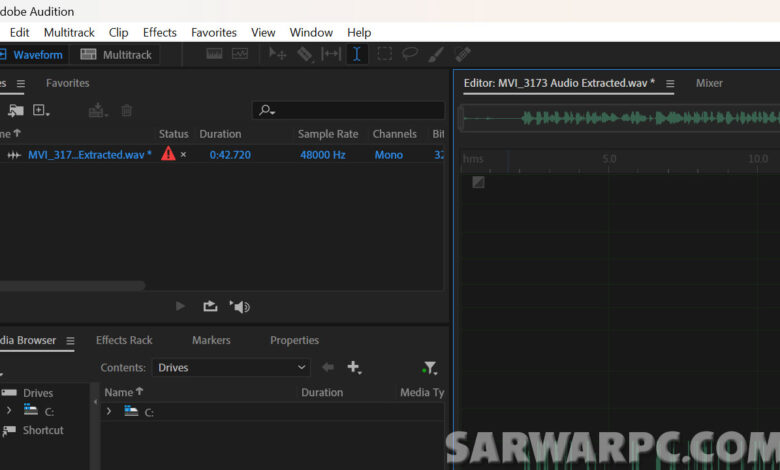Open Media Browser panel menu

point(70,341)
